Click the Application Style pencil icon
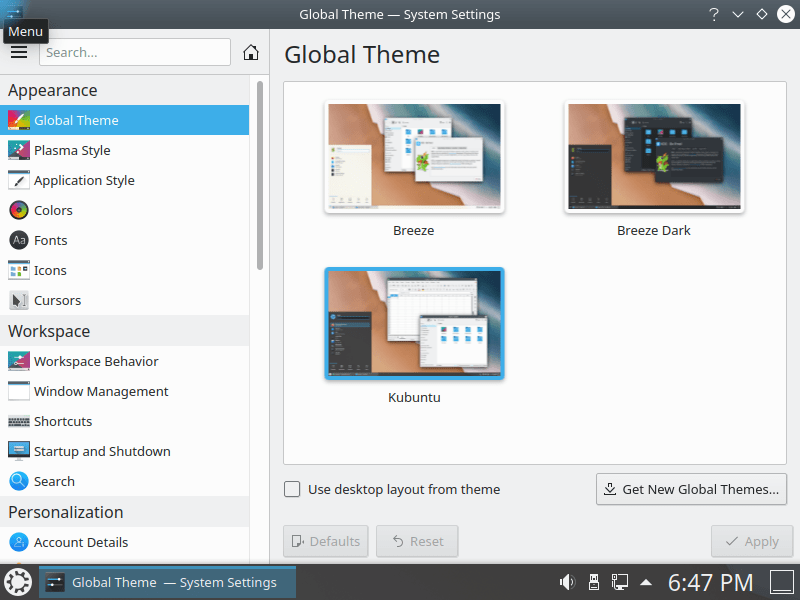The height and width of the screenshot is (600, 800). click(x=19, y=181)
